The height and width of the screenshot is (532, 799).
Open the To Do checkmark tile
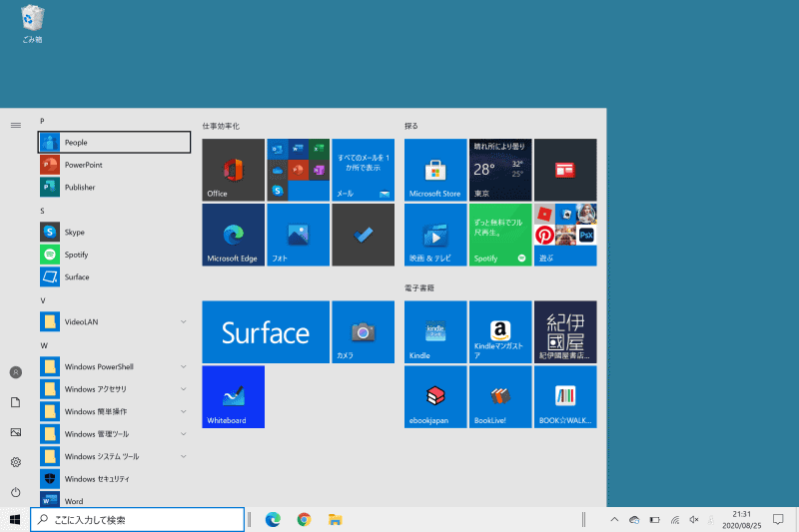[x=363, y=235]
